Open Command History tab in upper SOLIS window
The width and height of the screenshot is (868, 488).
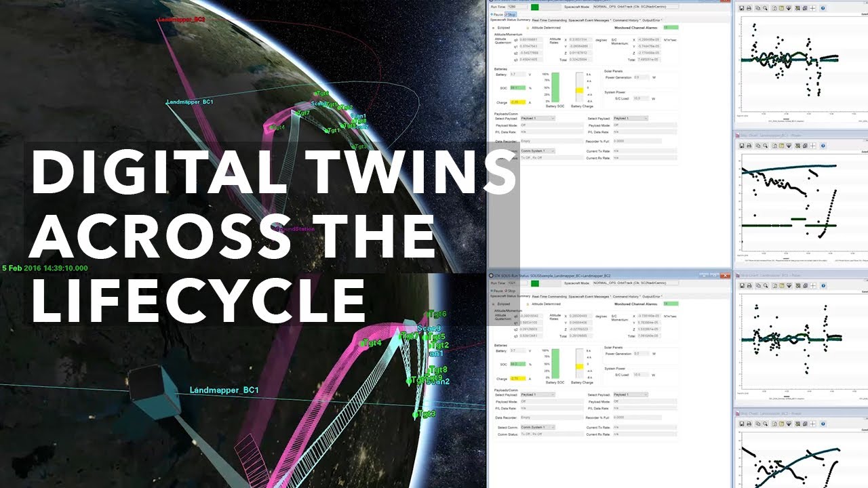627,20
